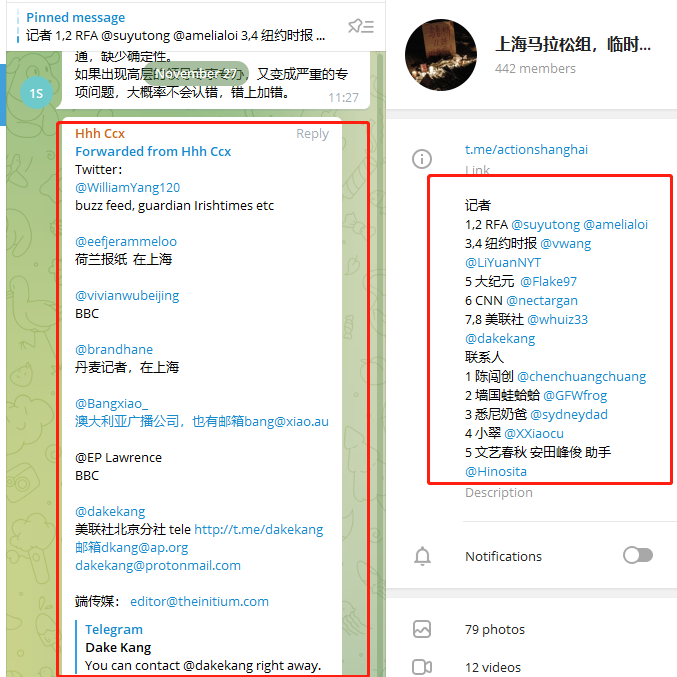This screenshot has height=677, width=677.
Task: Open the t.me/actionshanghai group link
Action: 526,149
